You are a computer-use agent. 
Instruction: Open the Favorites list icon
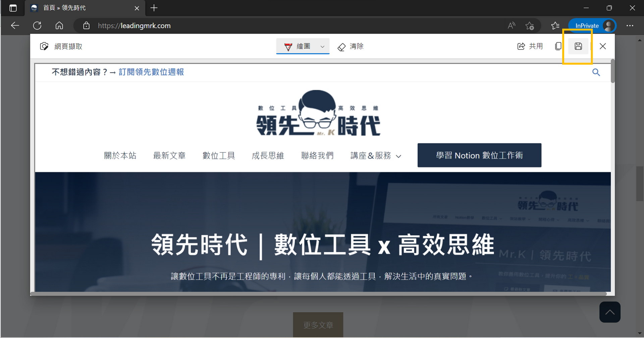click(555, 25)
